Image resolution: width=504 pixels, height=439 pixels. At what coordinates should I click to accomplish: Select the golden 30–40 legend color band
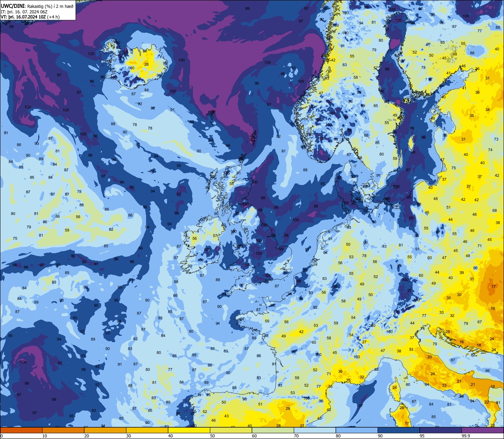(147, 430)
